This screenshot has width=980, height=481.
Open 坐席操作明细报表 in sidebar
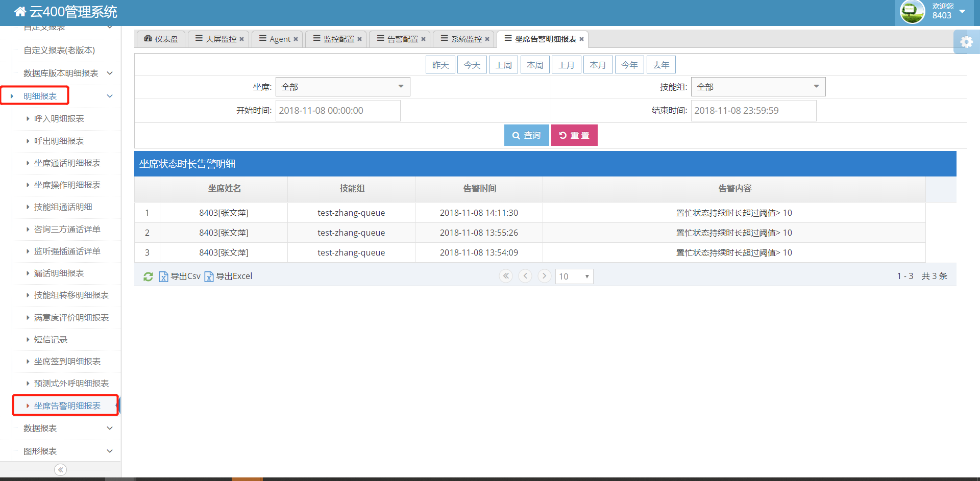click(x=67, y=185)
